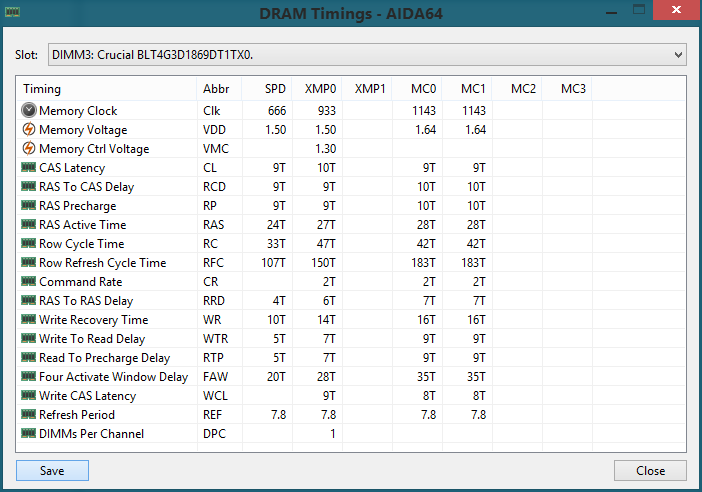The height and width of the screenshot is (492, 702).
Task: Select the Row Cycle Time row label
Action: (x=81, y=244)
